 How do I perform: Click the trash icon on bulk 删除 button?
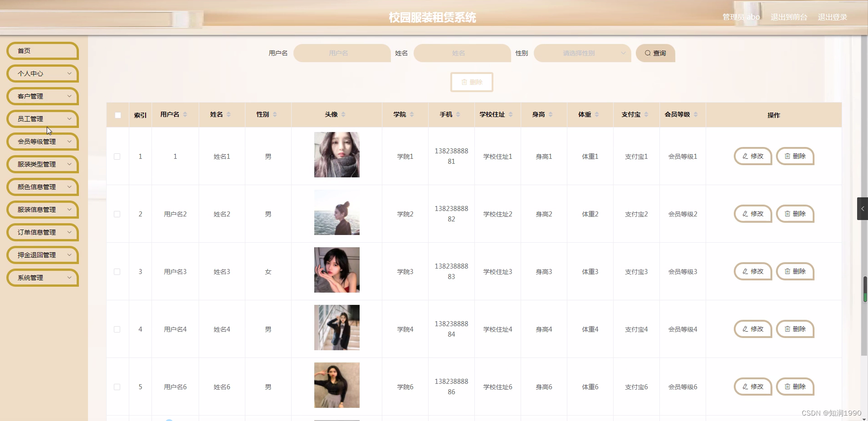click(464, 82)
